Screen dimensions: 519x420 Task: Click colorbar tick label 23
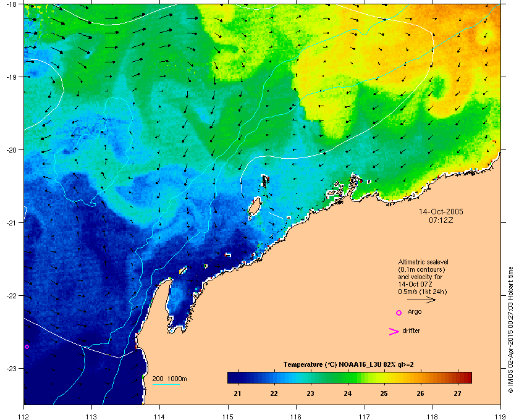(310, 393)
